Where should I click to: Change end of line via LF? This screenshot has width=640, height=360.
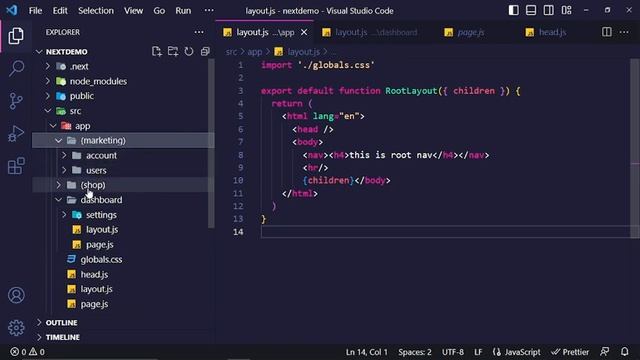(x=478, y=352)
